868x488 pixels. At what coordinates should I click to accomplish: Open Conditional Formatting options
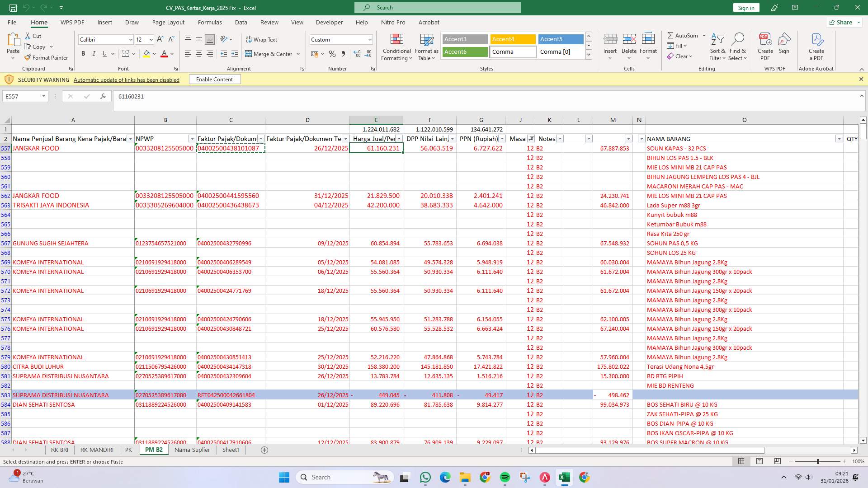click(x=396, y=47)
